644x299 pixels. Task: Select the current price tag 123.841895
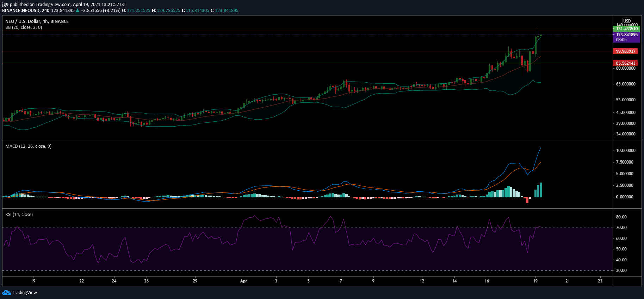click(x=626, y=35)
